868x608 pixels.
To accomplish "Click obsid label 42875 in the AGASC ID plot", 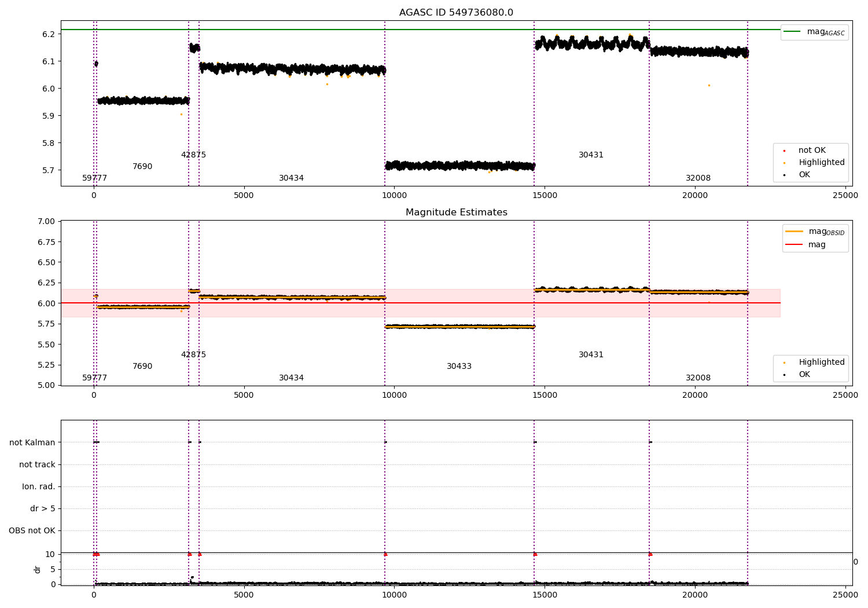I will (x=193, y=155).
